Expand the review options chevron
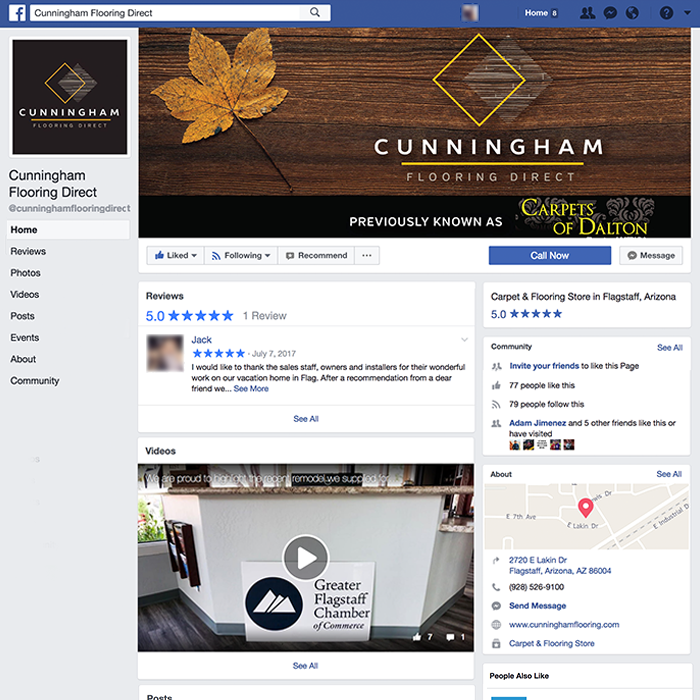 click(x=464, y=340)
